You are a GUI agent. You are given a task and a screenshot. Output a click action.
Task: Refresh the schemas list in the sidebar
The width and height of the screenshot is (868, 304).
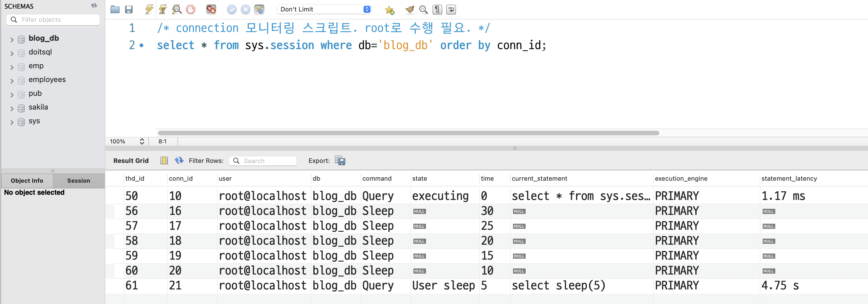94,6
